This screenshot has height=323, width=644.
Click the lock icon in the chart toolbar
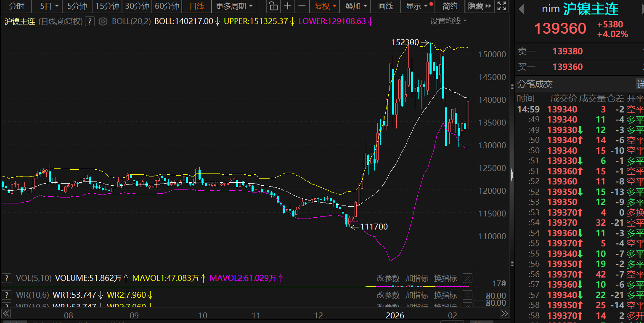[x=273, y=6]
